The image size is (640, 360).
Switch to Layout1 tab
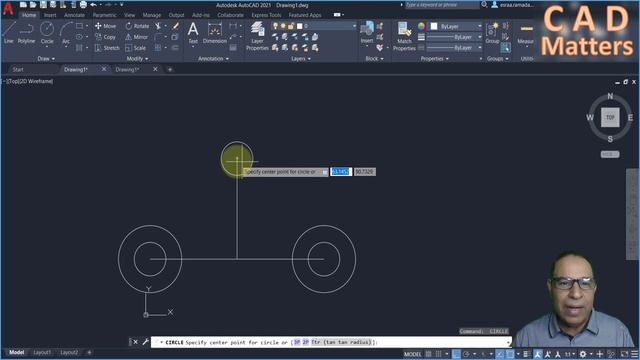pos(42,353)
